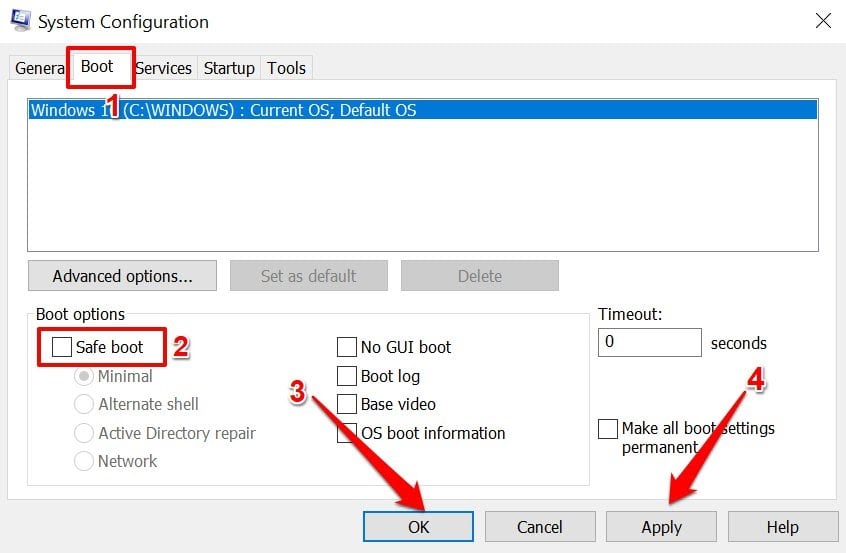Choose the Alternate shell radio option
846x553 pixels.
pos(84,404)
